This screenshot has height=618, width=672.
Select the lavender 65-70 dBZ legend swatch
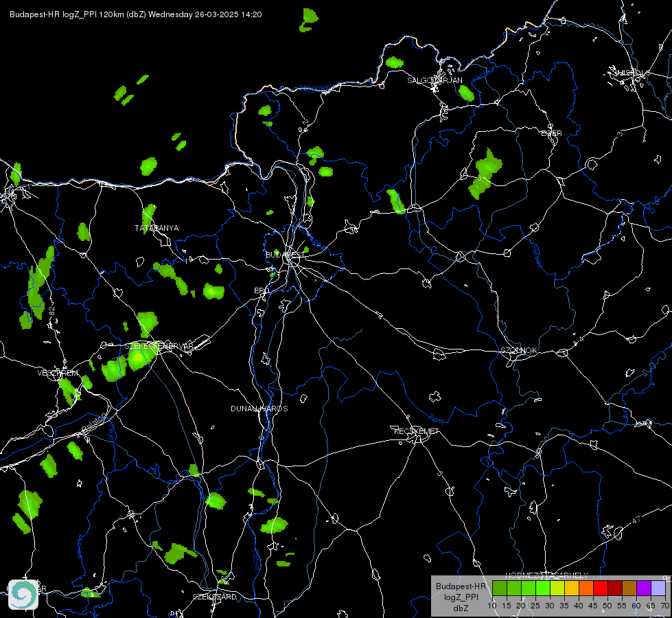coord(658,588)
